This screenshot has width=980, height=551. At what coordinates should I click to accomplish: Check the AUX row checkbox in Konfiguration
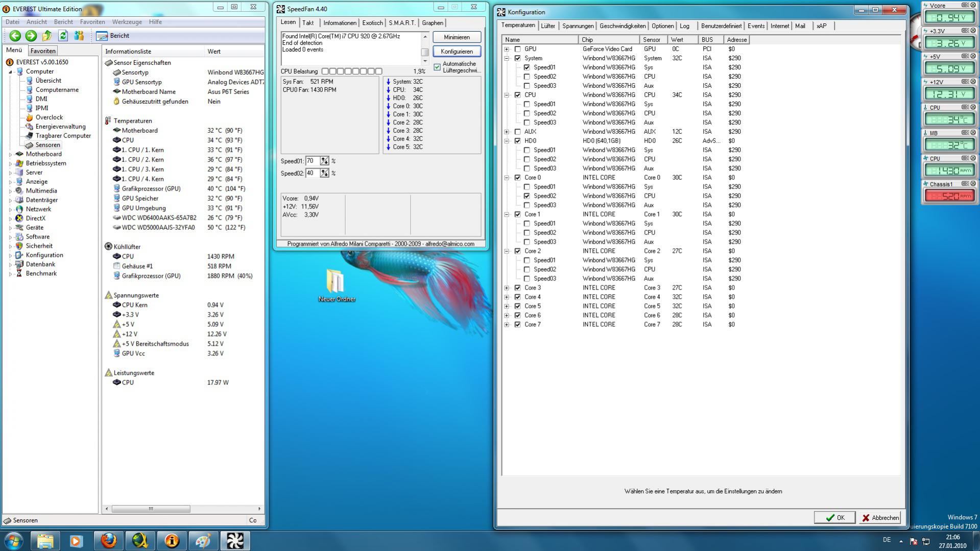[x=517, y=132]
